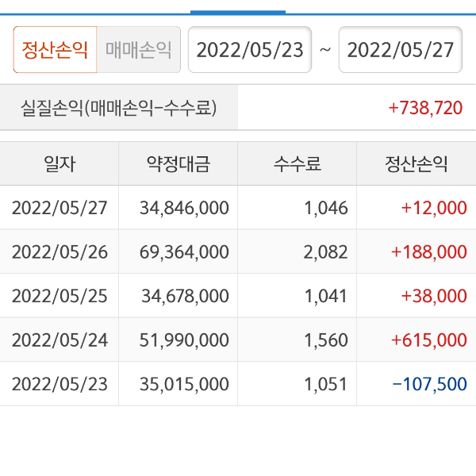Select the 2022/05/25 date row

click(59, 296)
